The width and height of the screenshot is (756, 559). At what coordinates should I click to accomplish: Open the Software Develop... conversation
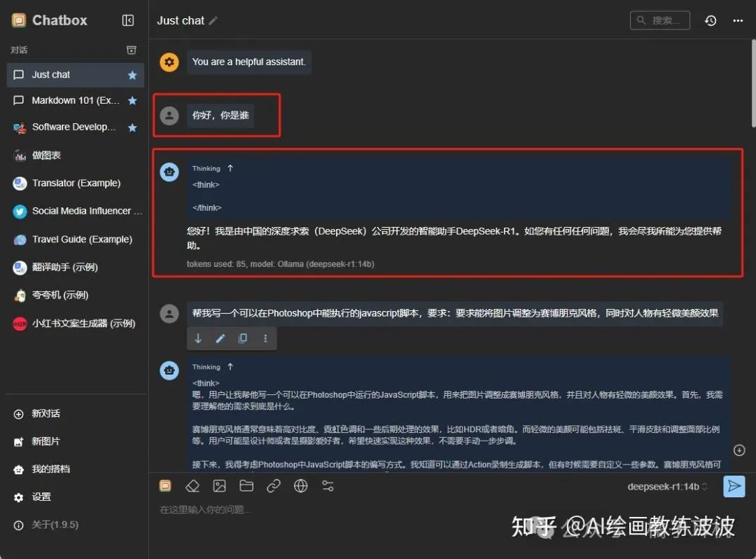(x=75, y=127)
